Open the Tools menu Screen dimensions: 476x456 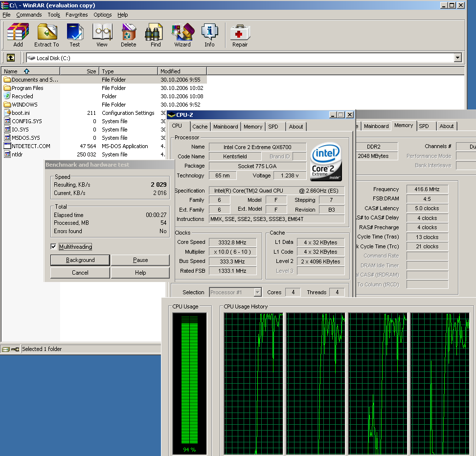[54, 15]
